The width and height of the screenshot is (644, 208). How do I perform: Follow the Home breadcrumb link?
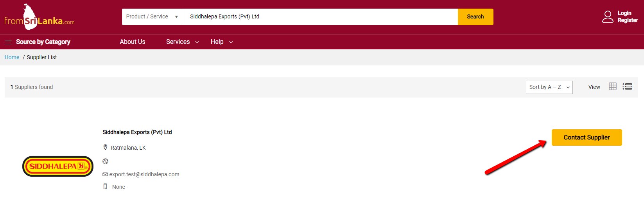12,57
